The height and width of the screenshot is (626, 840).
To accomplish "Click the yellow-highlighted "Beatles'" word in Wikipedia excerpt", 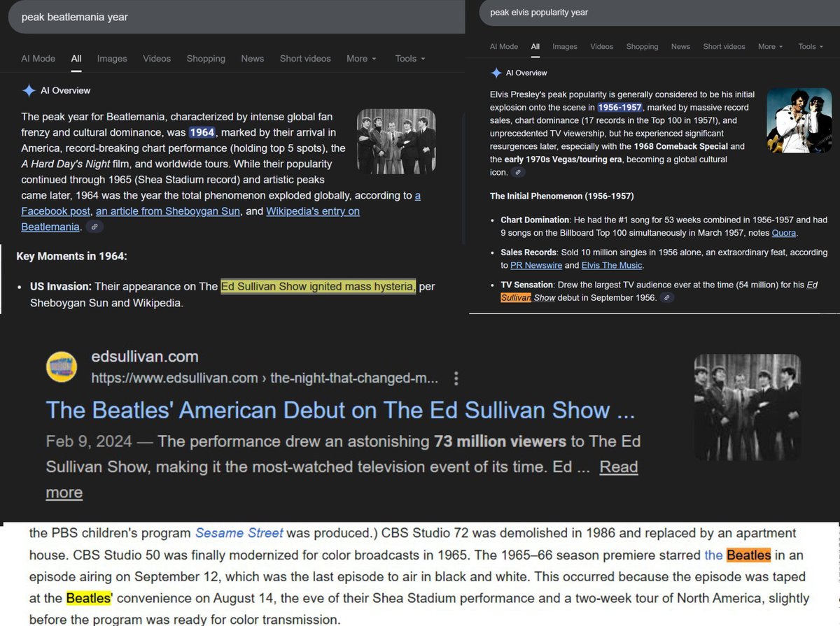I will pyautogui.click(x=89, y=599).
